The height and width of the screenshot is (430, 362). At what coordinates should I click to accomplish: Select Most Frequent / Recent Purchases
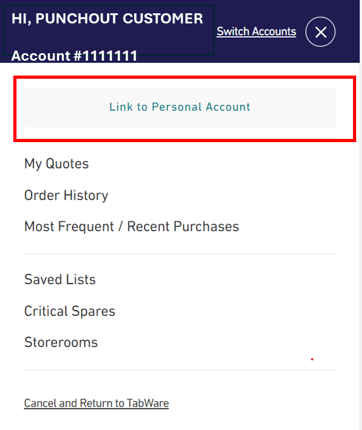[132, 227]
